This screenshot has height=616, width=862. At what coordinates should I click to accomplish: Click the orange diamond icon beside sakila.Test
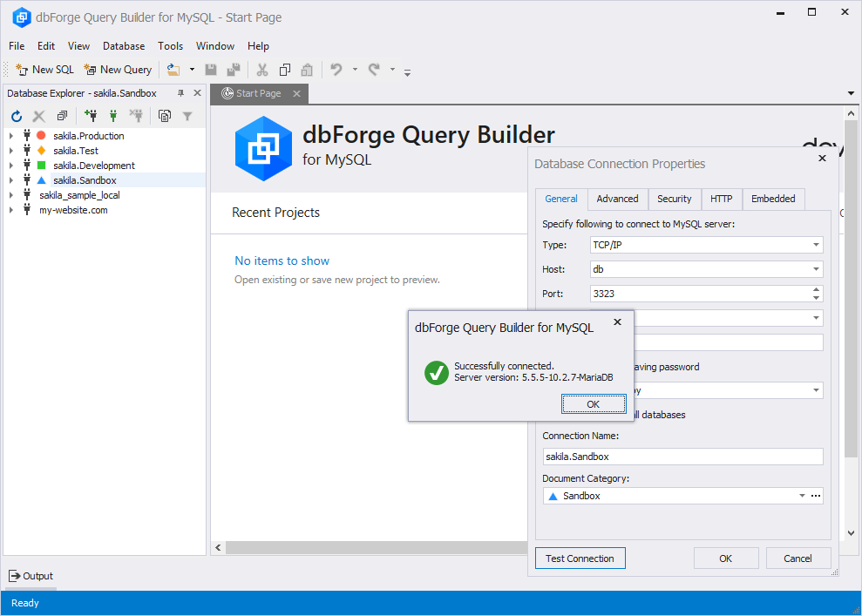pos(41,150)
